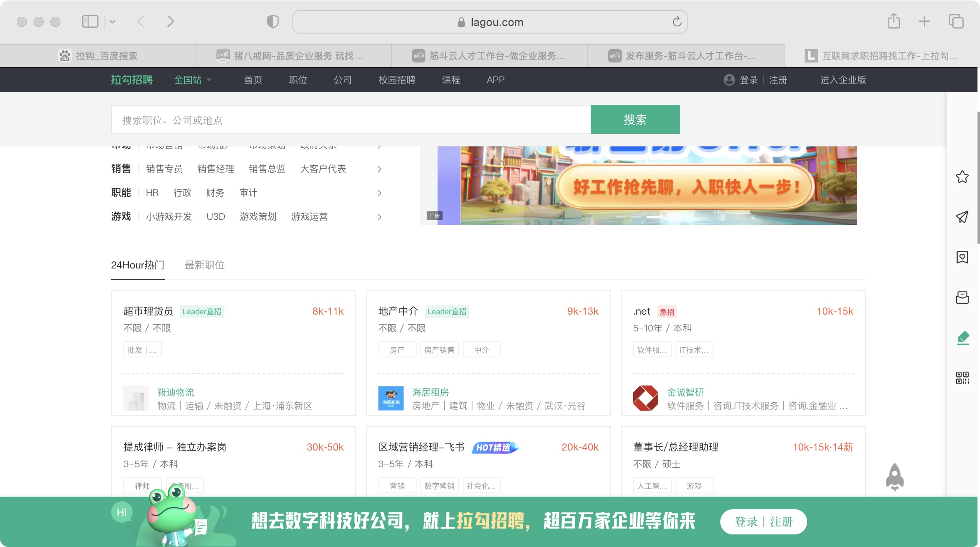Select 24Hour热门 tab
The width and height of the screenshot is (980, 547).
138,265
